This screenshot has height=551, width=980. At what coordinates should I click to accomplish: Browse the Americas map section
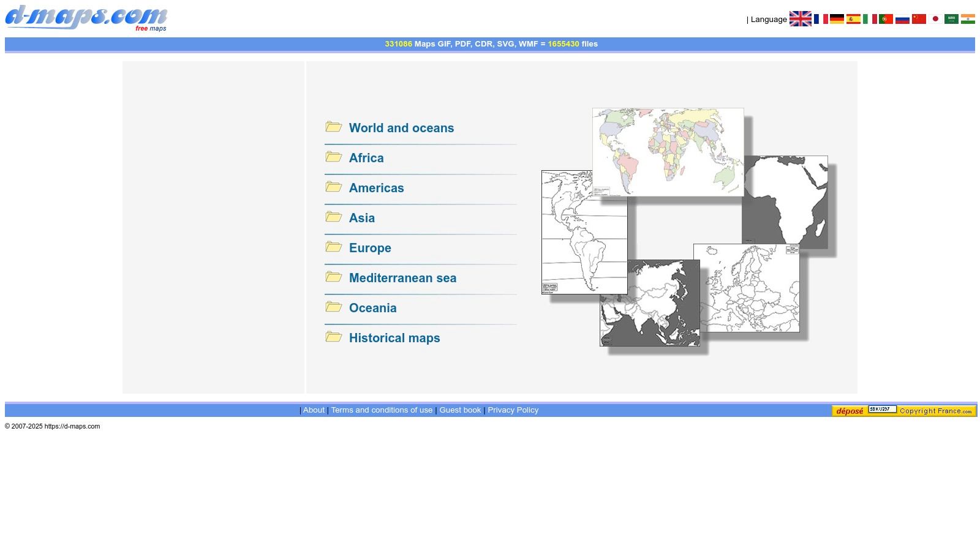tap(376, 188)
